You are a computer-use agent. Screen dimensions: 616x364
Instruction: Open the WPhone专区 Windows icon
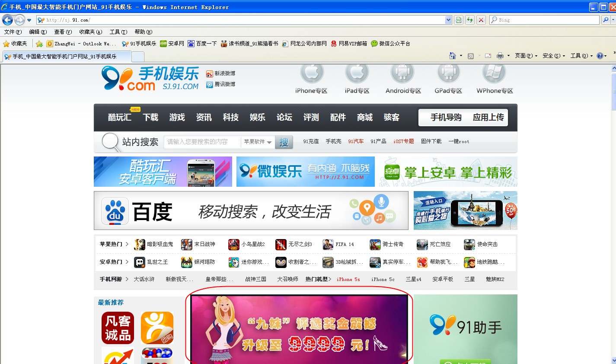pyautogui.click(x=494, y=73)
